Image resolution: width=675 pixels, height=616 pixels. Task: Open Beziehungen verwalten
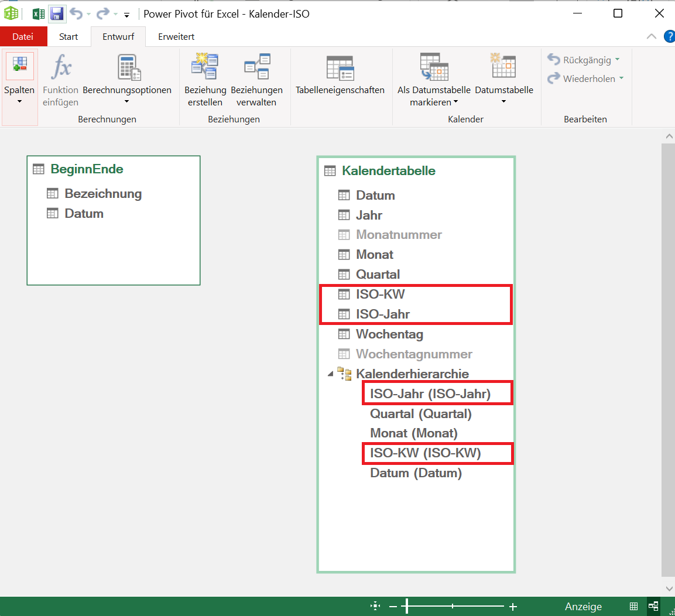click(x=256, y=66)
